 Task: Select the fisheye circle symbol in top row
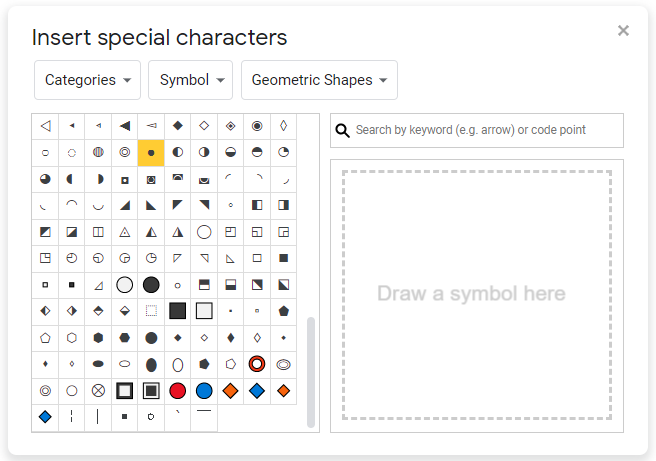pyautogui.click(x=257, y=126)
